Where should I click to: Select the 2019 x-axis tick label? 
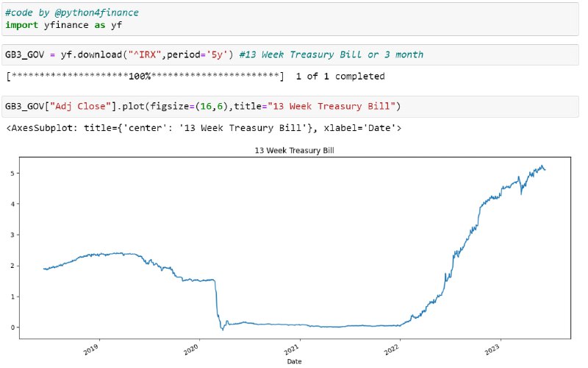91,350
